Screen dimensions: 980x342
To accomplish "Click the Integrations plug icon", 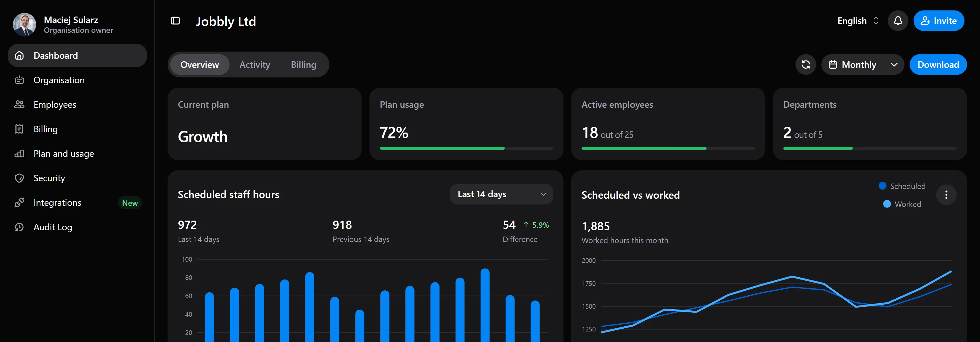I will tap(19, 203).
